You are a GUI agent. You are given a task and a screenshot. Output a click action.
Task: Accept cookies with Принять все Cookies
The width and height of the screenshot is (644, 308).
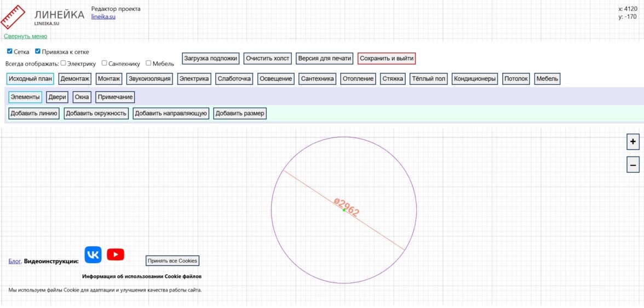pyautogui.click(x=173, y=260)
